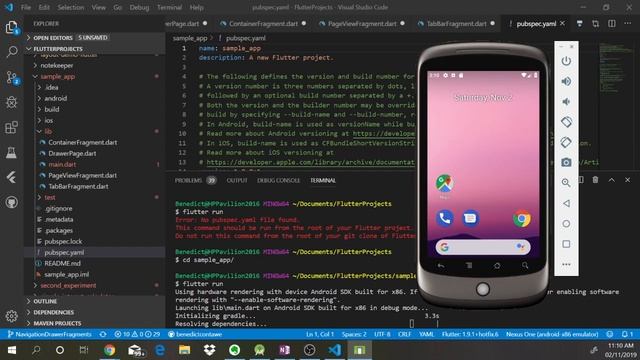Open README.md in the explorer
640x360 pixels.
coord(62,264)
